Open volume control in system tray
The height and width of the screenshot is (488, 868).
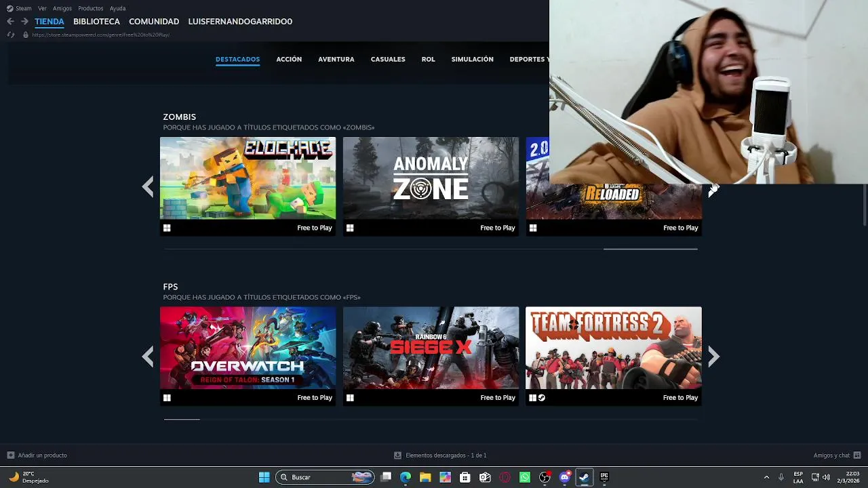pyautogui.click(x=826, y=477)
